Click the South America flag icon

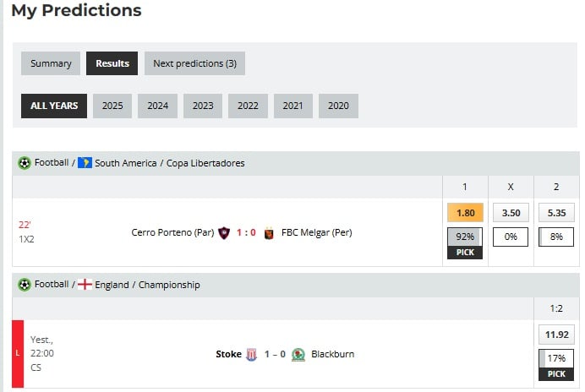(x=85, y=163)
